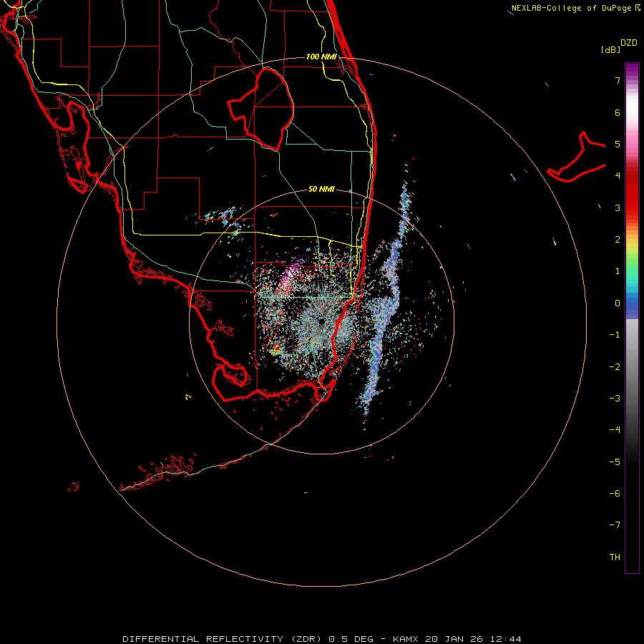This screenshot has width=644, height=644.
Task: Click the Lake Okeechobee outline
Action: tap(260, 109)
